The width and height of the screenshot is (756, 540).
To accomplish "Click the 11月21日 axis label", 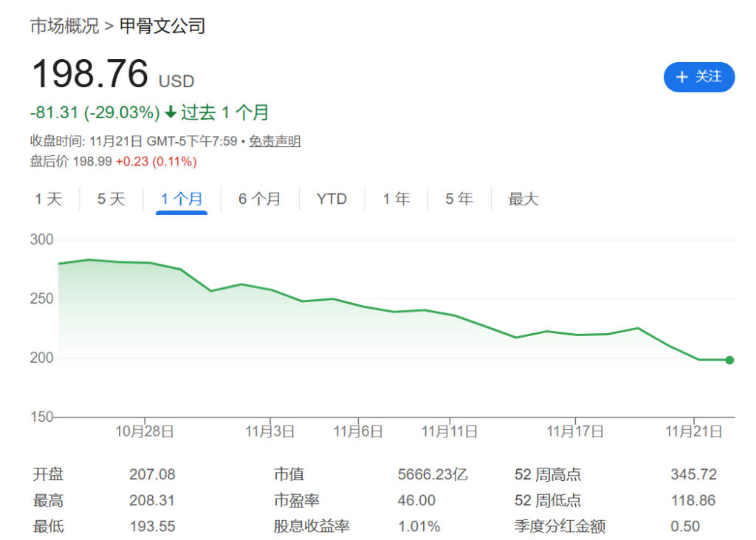I will click(694, 431).
